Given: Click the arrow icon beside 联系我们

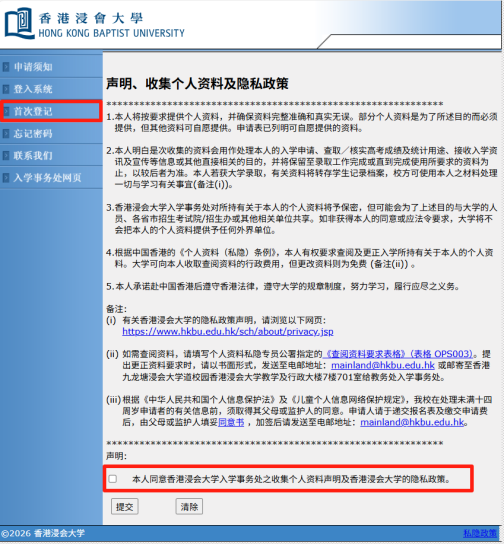Looking at the screenshot, I should coord(6,155).
